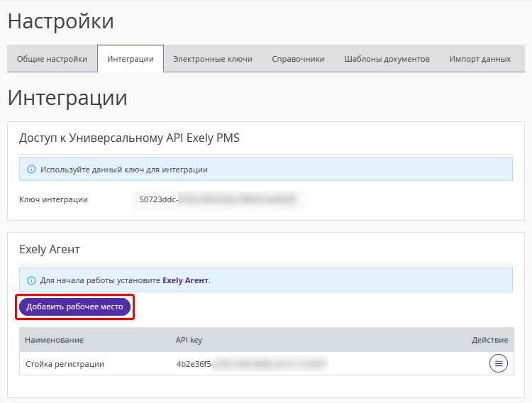This screenshot has width=532, height=403.
Task: Click Доступ к Универсальному API heading
Action: (x=129, y=138)
